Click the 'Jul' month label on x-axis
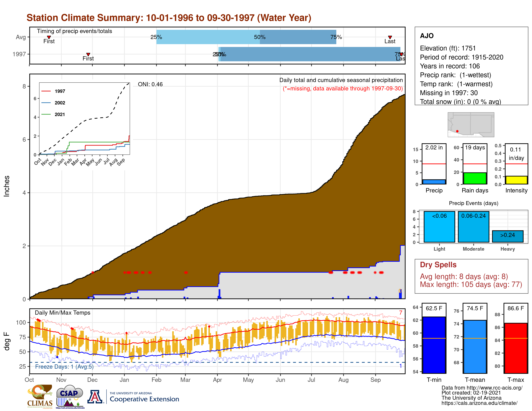Viewport: 532px width, 411px height. click(x=311, y=380)
